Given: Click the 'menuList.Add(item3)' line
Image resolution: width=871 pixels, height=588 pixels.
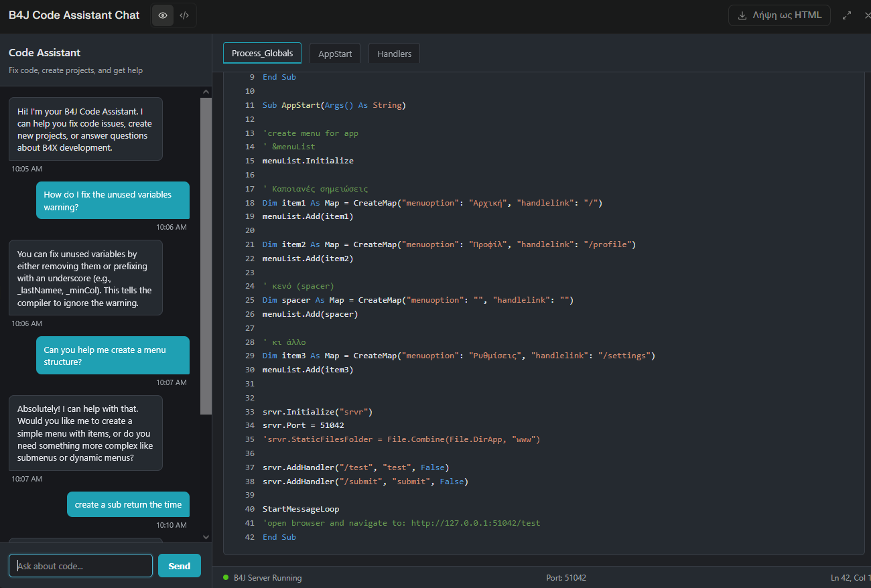Looking at the screenshot, I should (308, 370).
